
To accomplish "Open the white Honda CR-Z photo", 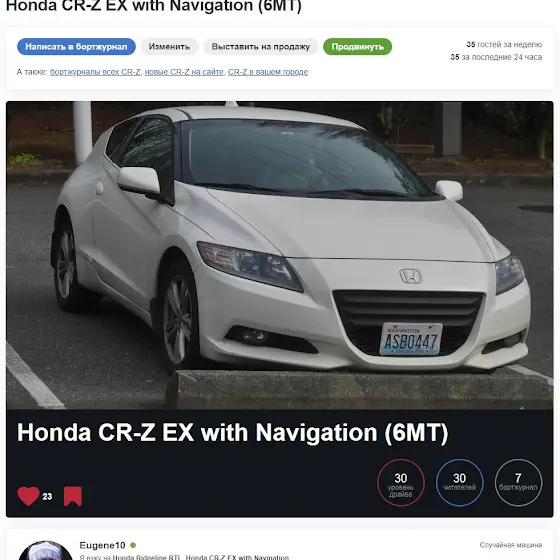I will (x=280, y=255).
